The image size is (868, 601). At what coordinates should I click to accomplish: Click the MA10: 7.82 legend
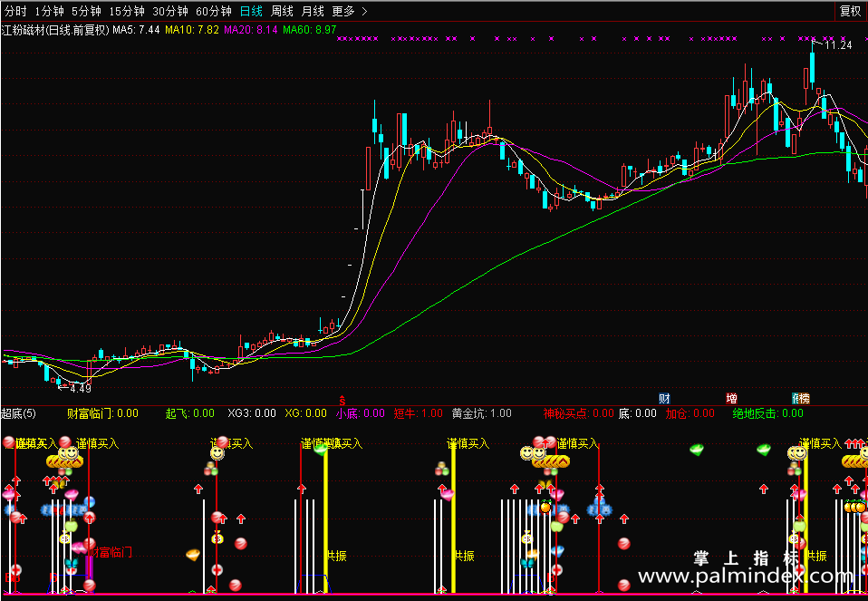192,30
